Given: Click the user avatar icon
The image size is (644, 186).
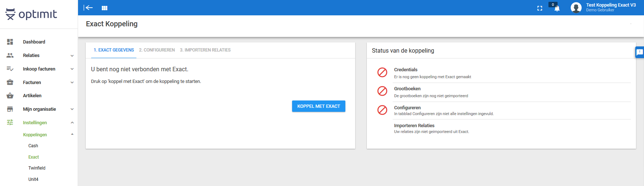Looking at the screenshot, I should [576, 8].
